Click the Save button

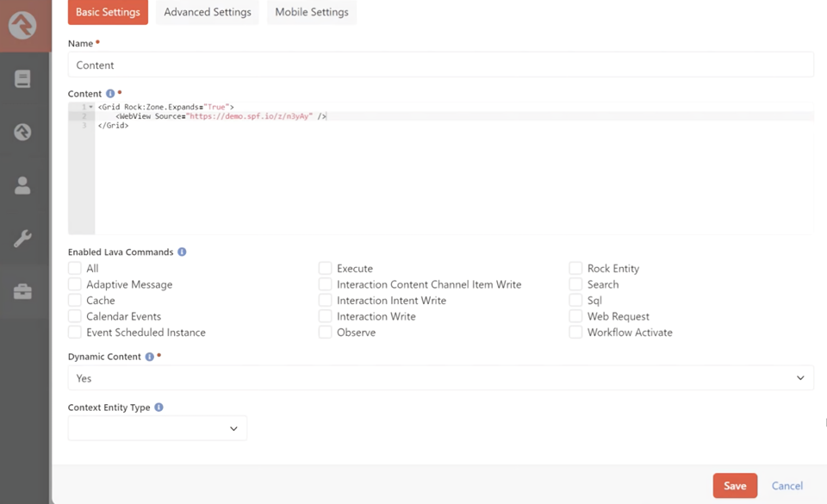735,486
